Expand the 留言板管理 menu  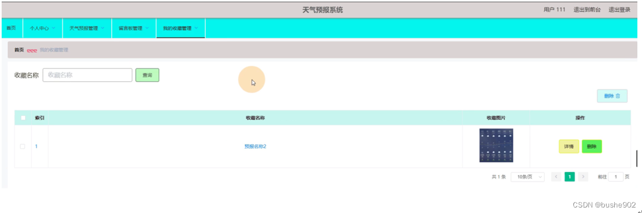(134, 28)
